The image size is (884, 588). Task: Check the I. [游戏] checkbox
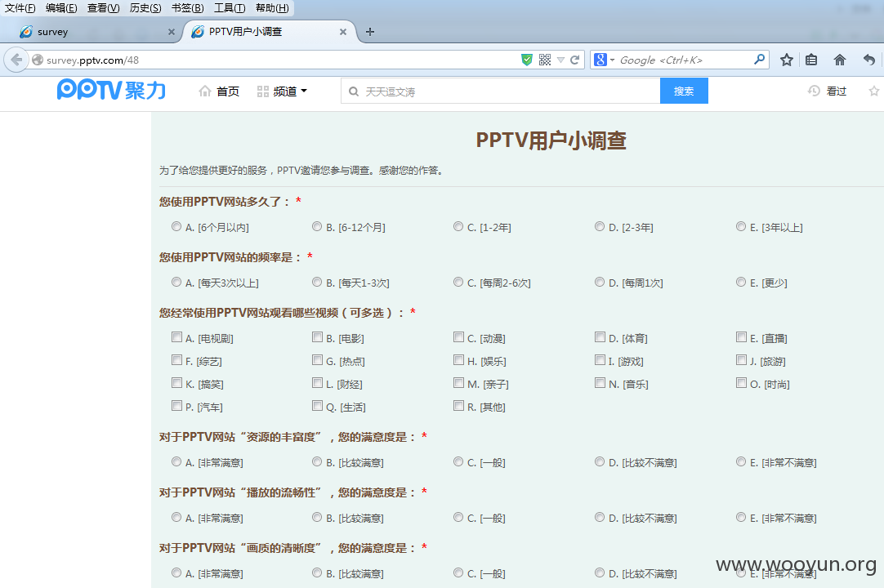tap(600, 360)
